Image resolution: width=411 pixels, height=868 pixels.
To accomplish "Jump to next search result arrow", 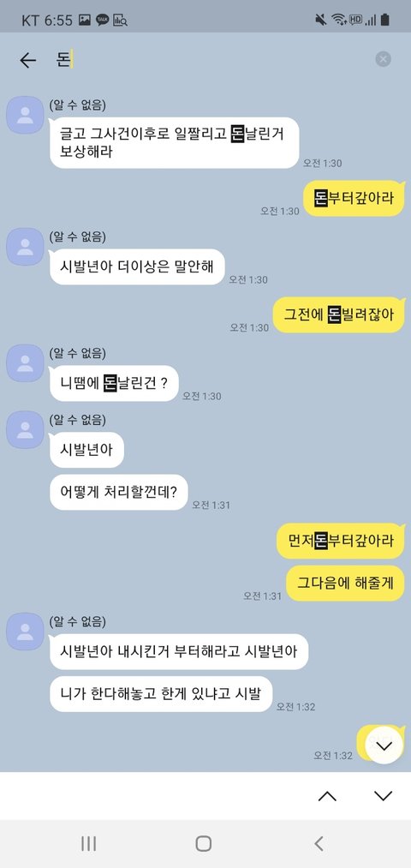I will point(383,796).
